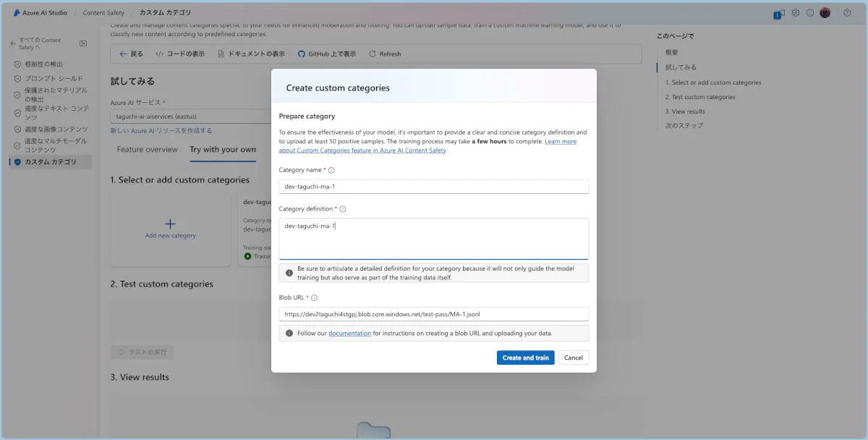
Task: Open the user profile avatar
Action: point(825,12)
